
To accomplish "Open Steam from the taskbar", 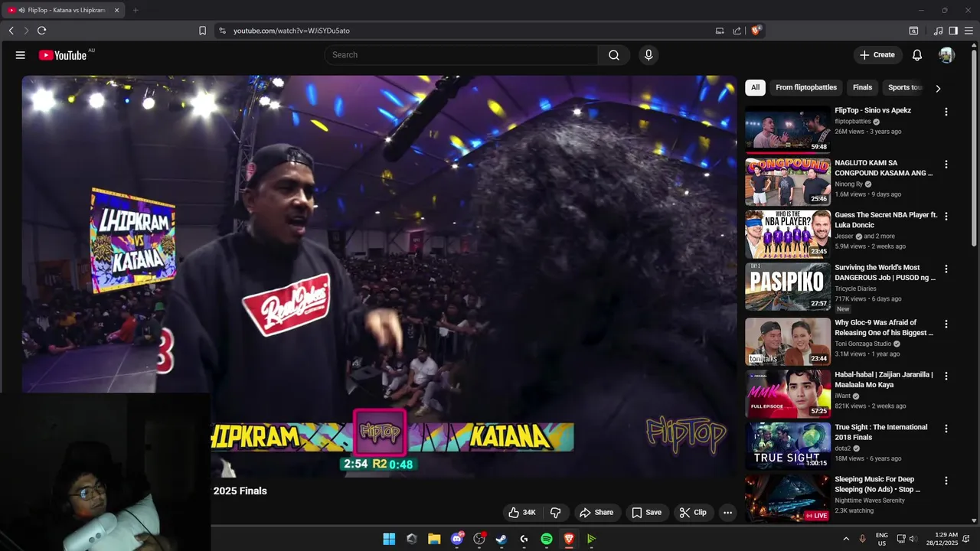I will [501, 539].
